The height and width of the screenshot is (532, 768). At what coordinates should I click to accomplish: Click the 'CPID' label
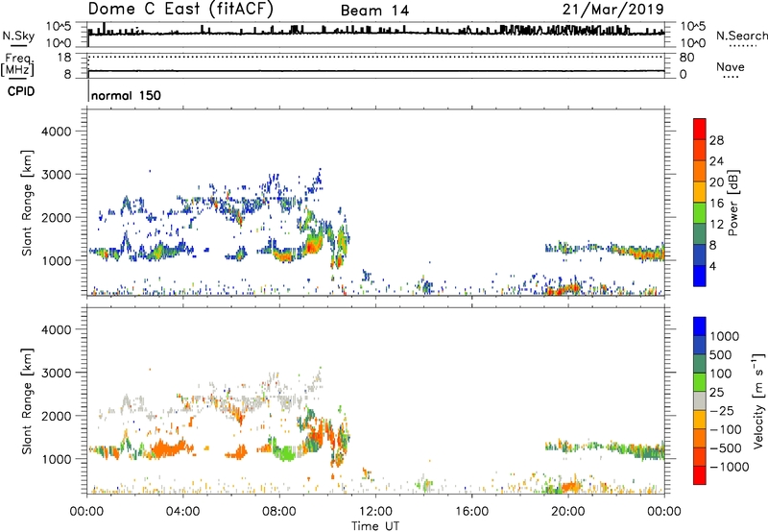[21, 91]
